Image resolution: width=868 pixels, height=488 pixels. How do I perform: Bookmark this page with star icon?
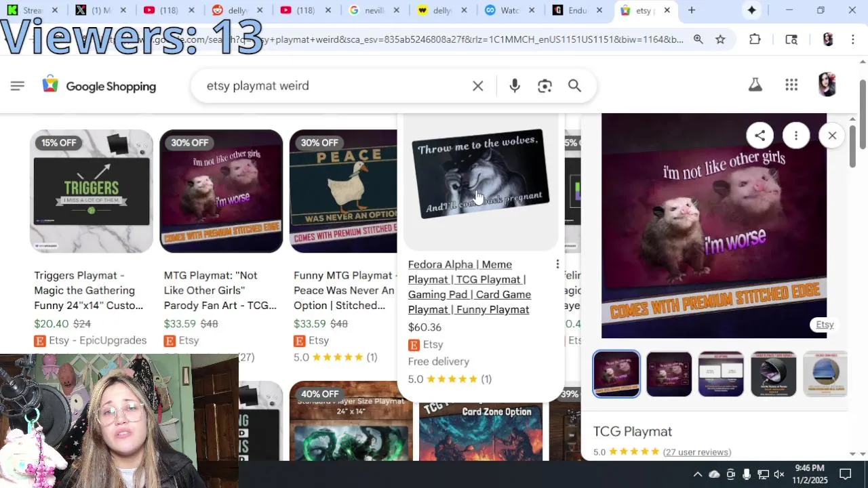(720, 39)
